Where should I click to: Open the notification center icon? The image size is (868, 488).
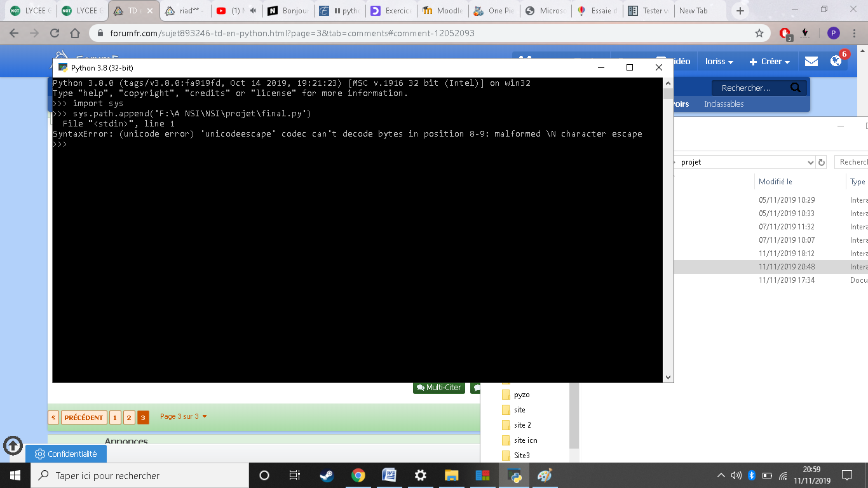tap(847, 475)
